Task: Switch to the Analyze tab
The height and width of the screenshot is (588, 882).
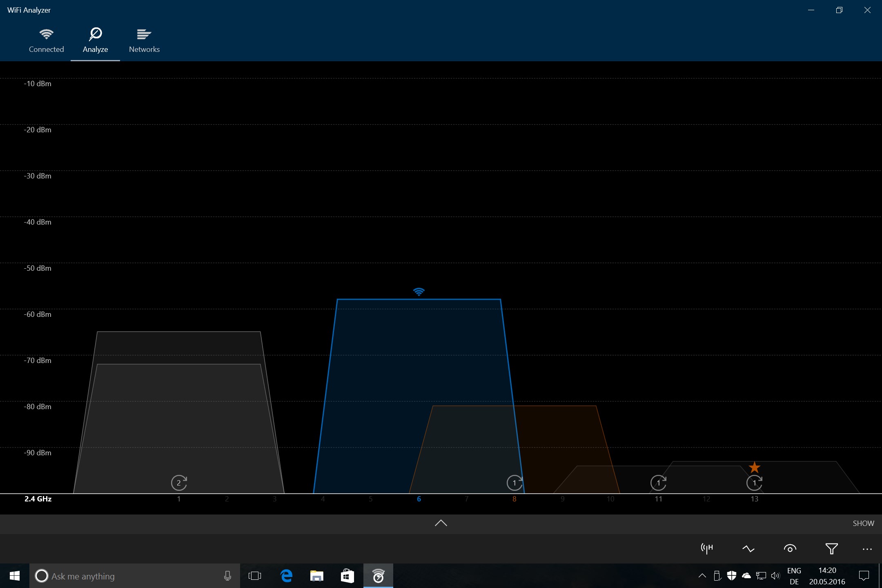Action: point(95,40)
